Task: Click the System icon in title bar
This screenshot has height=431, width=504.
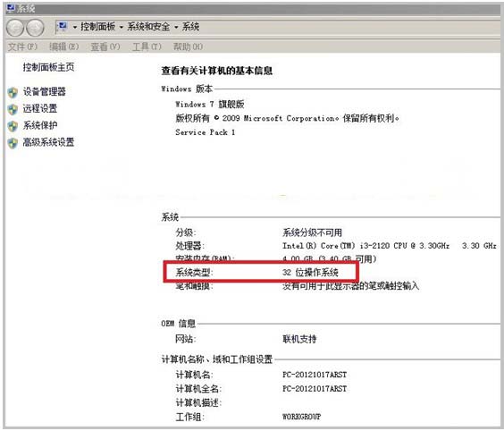Action: [x=11, y=8]
